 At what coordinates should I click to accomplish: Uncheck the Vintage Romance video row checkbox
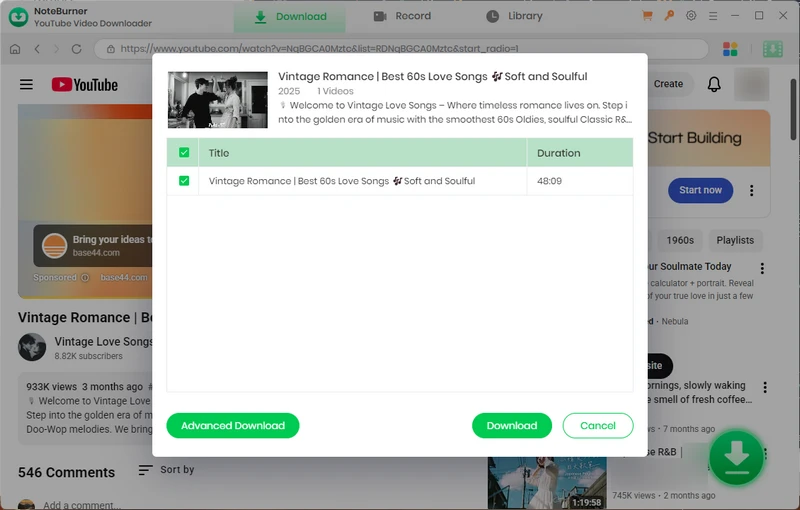184,181
